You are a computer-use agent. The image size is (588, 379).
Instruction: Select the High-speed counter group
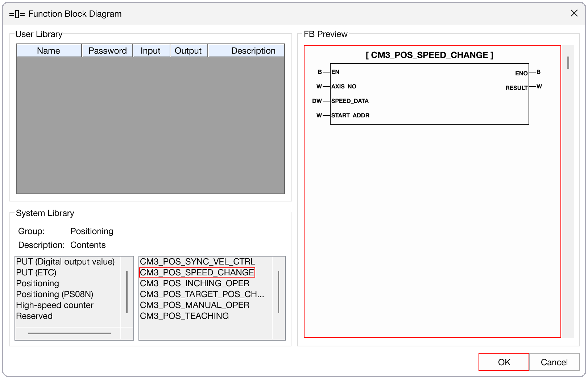[x=54, y=305]
